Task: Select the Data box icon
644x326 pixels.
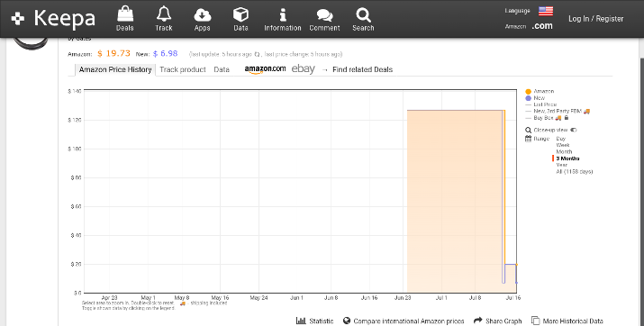Action: [x=240, y=14]
